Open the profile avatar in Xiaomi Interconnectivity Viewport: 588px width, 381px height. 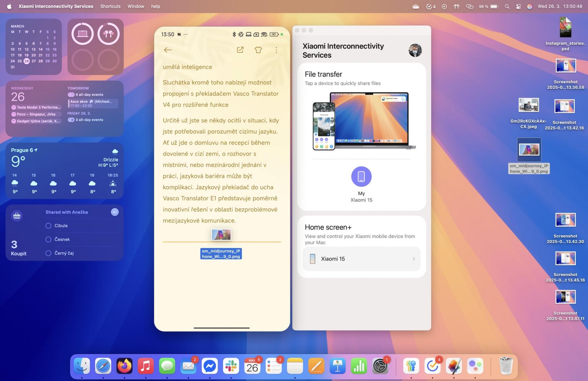415,50
